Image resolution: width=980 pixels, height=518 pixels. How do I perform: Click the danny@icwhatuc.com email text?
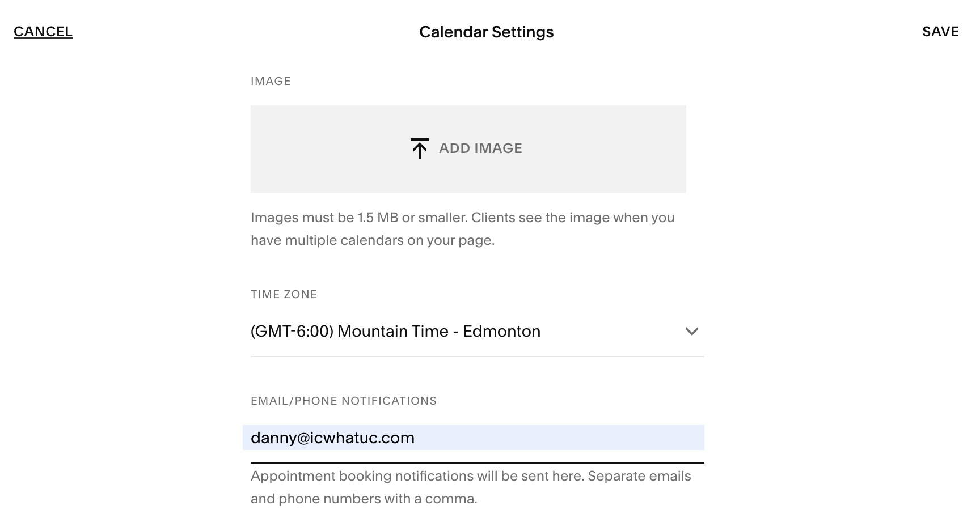pos(332,438)
